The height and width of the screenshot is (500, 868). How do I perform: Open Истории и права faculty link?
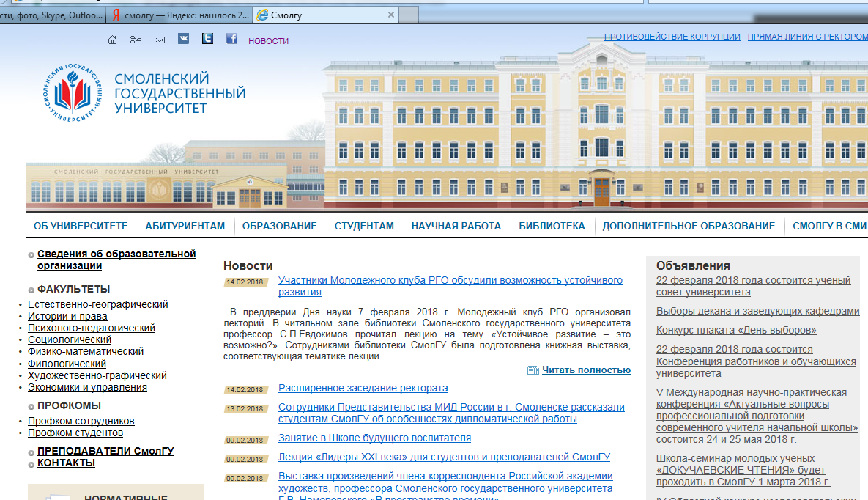[67, 316]
